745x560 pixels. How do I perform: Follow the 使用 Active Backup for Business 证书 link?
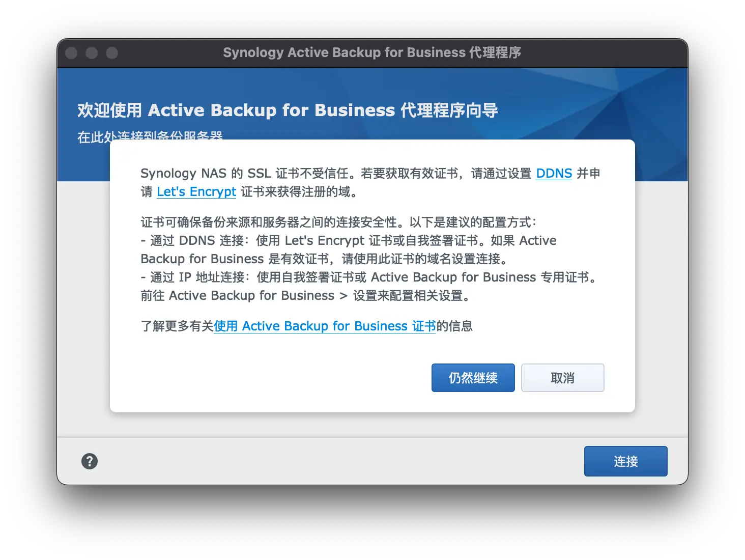325,326
